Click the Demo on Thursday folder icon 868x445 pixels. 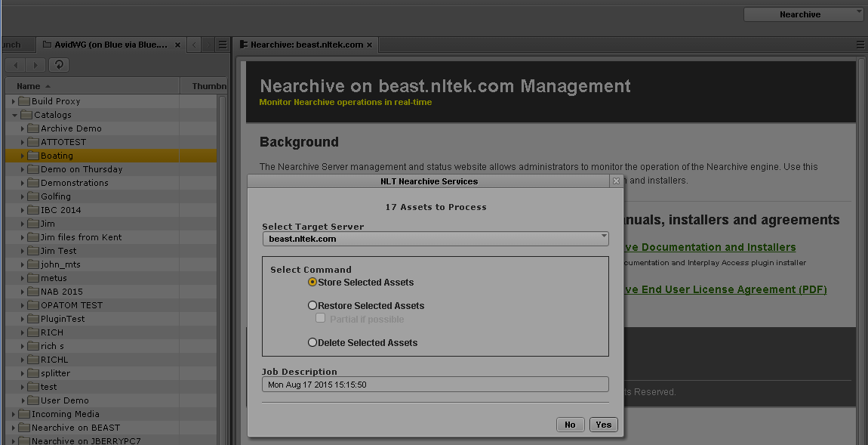pos(32,169)
